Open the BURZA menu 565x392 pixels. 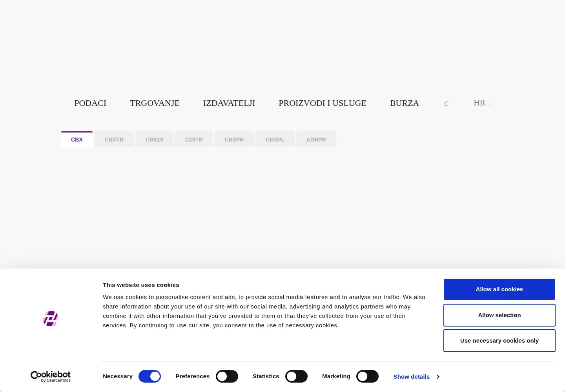[405, 103]
